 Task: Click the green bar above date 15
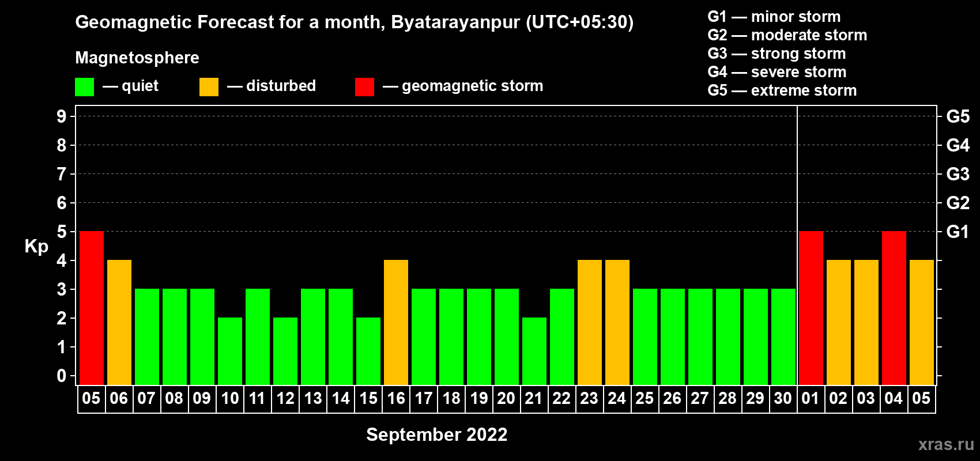tap(368, 351)
